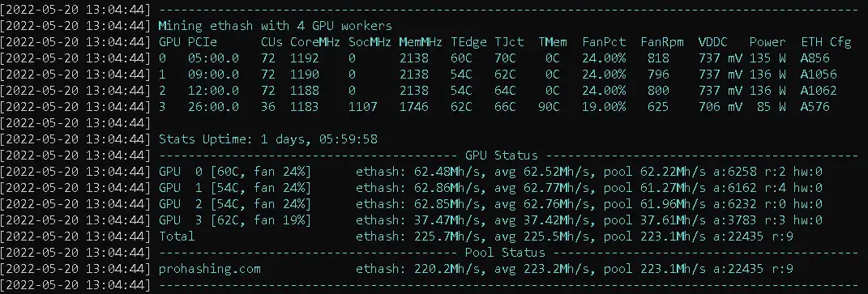Click the Pool Status section heading
Image resolution: width=868 pixels, height=294 pixels.
click(505, 253)
